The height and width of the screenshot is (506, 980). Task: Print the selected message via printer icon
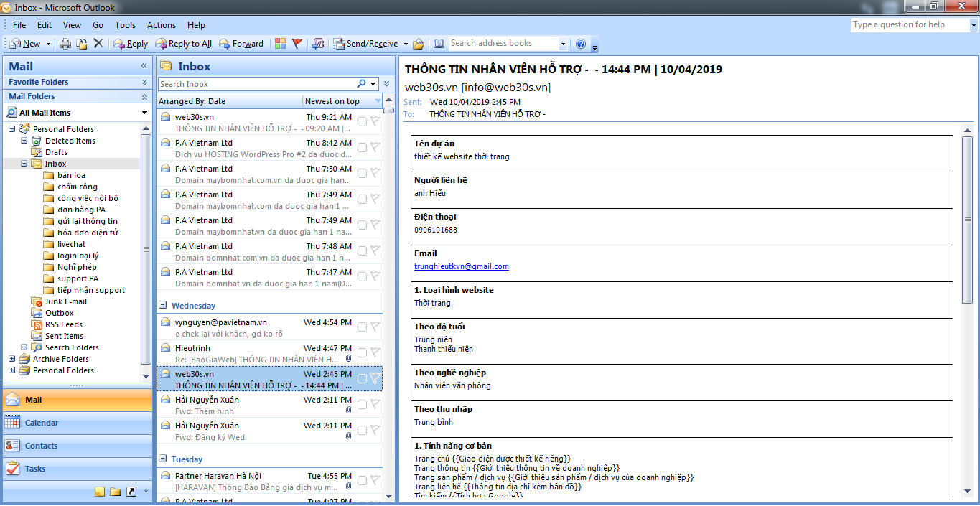[x=65, y=44]
